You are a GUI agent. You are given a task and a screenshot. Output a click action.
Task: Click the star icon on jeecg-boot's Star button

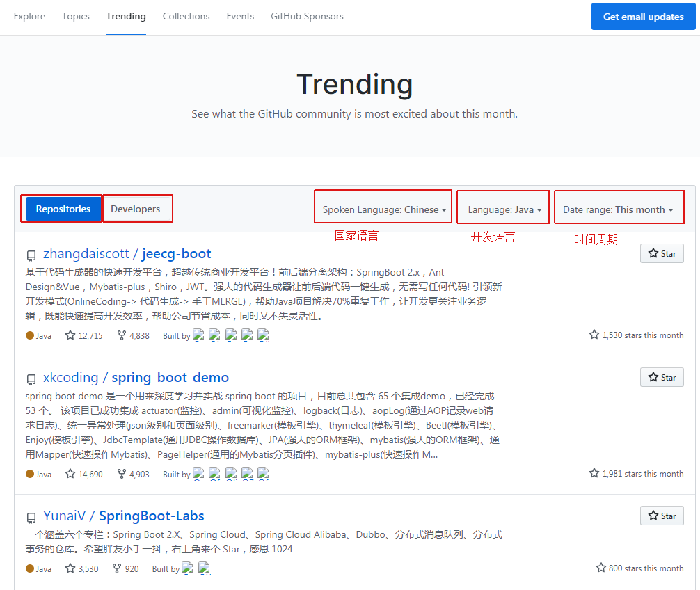pyautogui.click(x=653, y=253)
